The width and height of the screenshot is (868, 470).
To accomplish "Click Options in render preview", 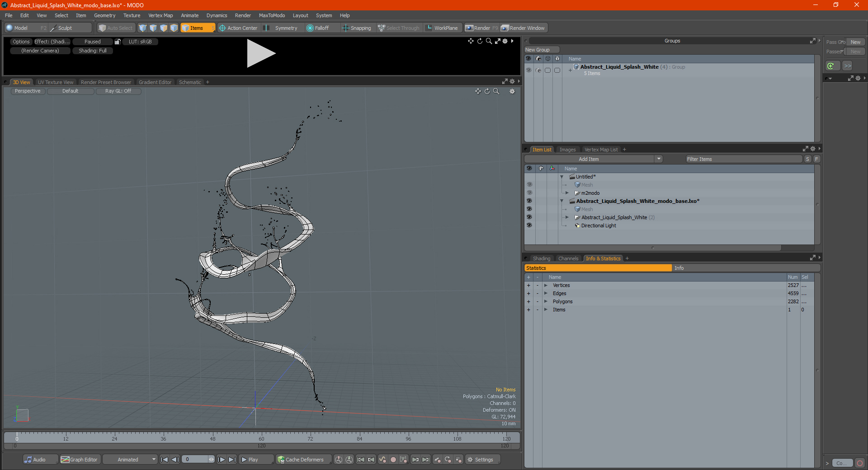I will pyautogui.click(x=21, y=42).
